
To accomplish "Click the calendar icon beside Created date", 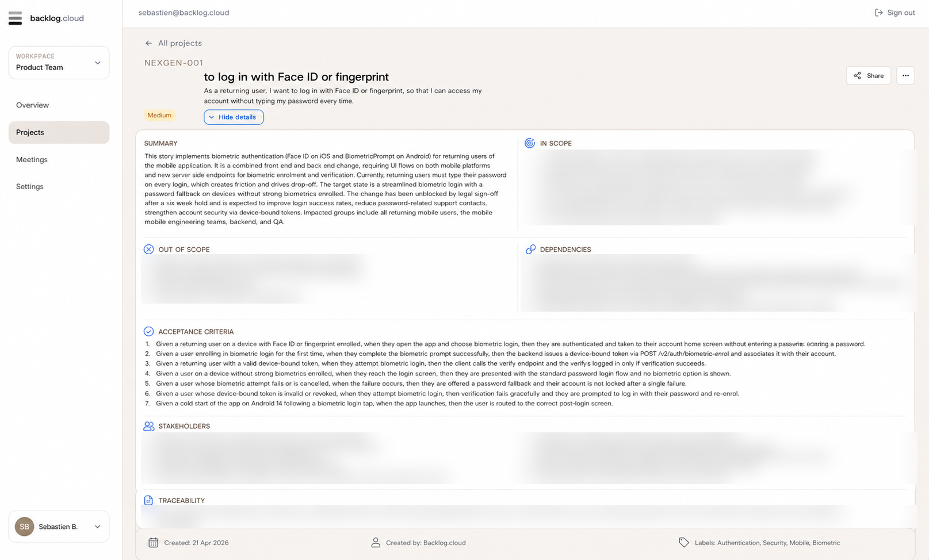I will 153,542.
